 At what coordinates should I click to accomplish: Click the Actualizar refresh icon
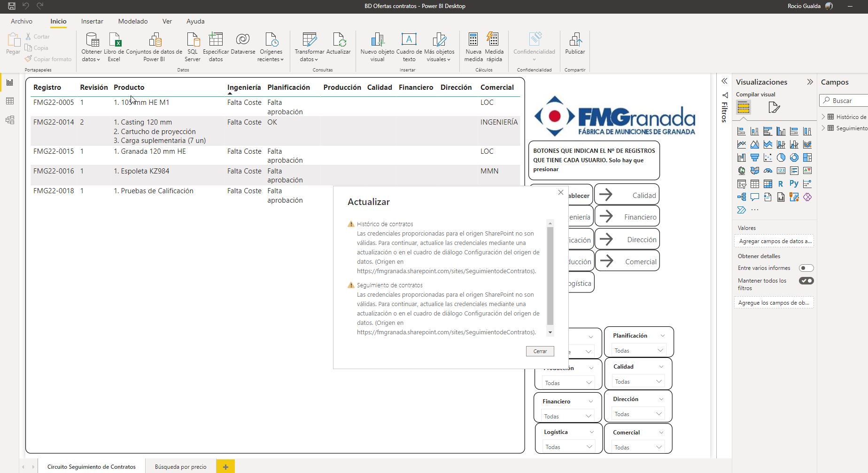tap(339, 39)
